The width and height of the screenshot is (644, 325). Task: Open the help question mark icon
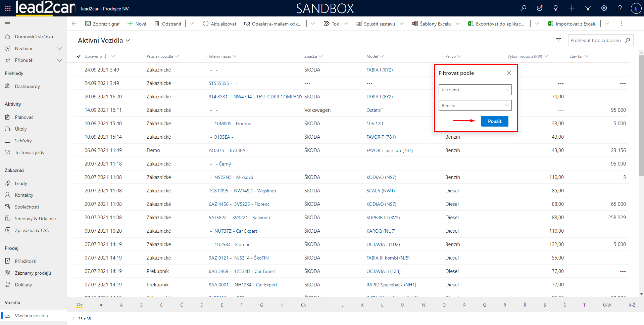pyautogui.click(x=620, y=8)
